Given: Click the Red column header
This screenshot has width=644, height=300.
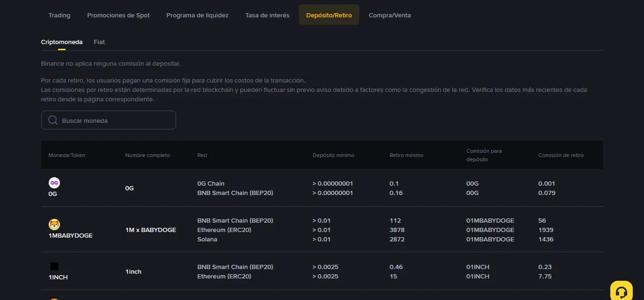Looking at the screenshot, I should coord(202,156).
